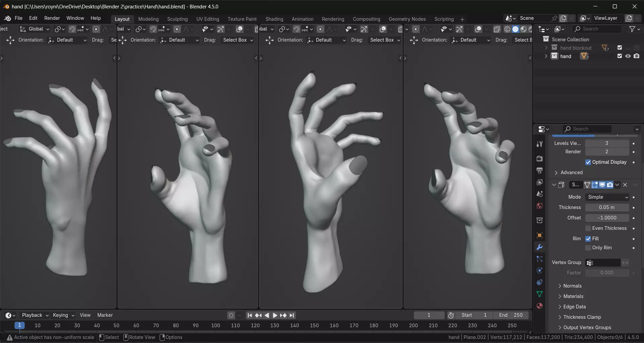Screen dimensions: 644x343
Task: Open the Physics properties tab
Action: coord(540,271)
